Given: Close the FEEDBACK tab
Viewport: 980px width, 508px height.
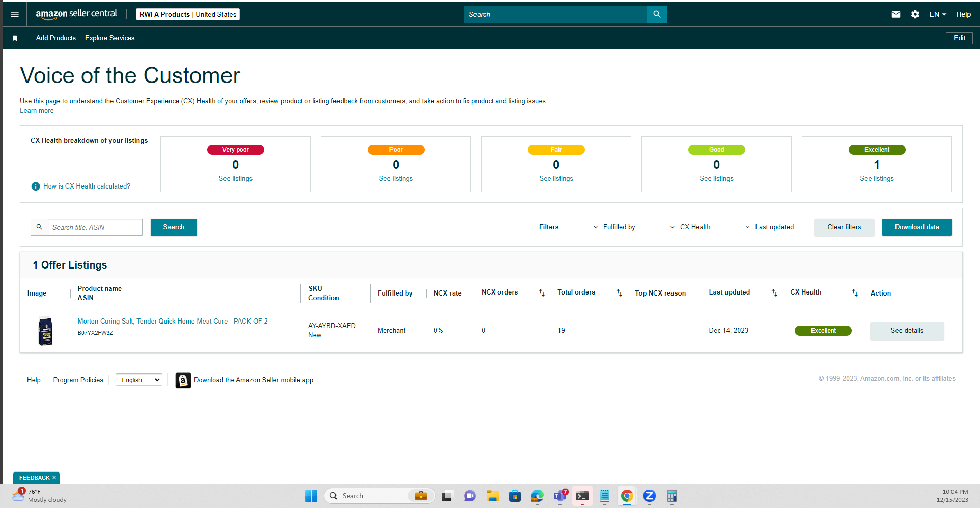Looking at the screenshot, I should pyautogui.click(x=54, y=478).
